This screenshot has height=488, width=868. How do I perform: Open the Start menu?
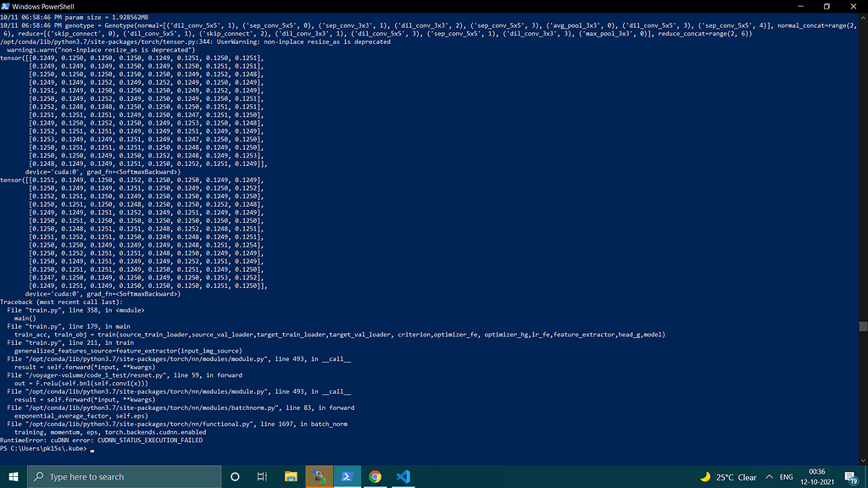coord(12,476)
